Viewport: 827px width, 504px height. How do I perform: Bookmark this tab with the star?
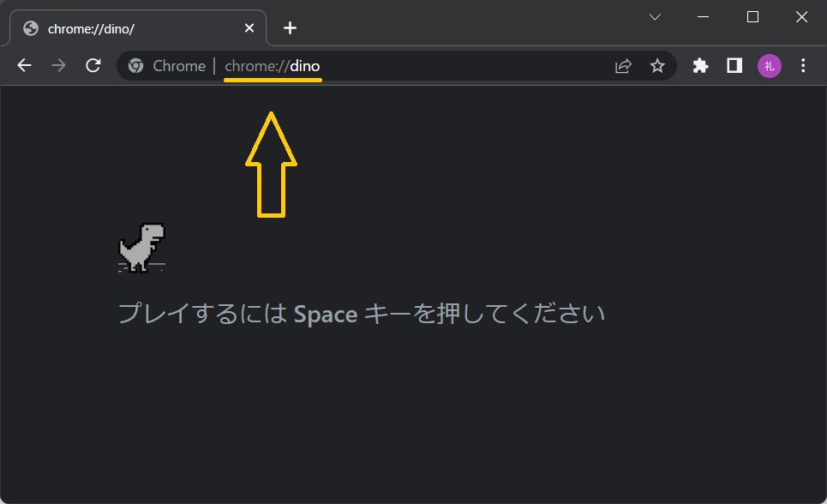[657, 66]
